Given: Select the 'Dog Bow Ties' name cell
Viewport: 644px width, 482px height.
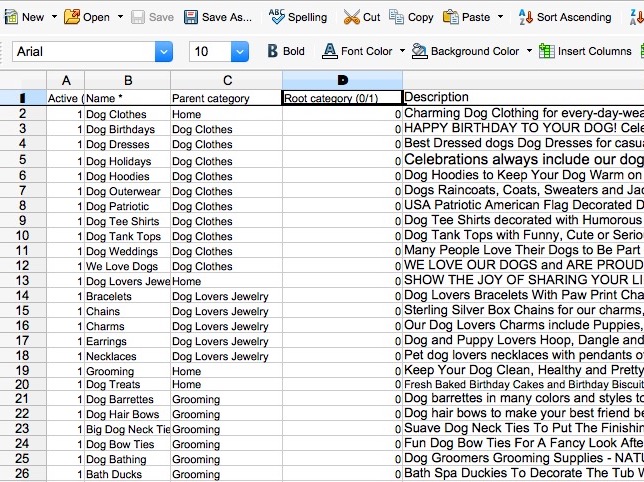Looking at the screenshot, I should coord(128,444).
